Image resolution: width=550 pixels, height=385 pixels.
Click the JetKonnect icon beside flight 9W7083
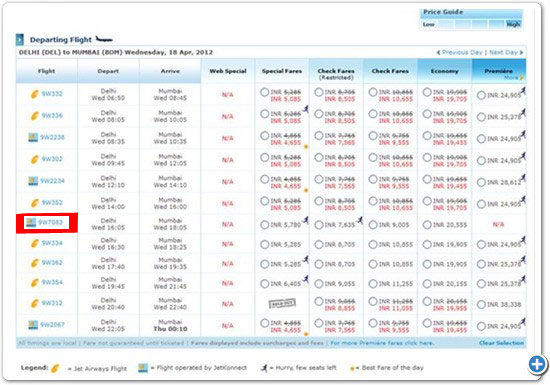click(31, 222)
